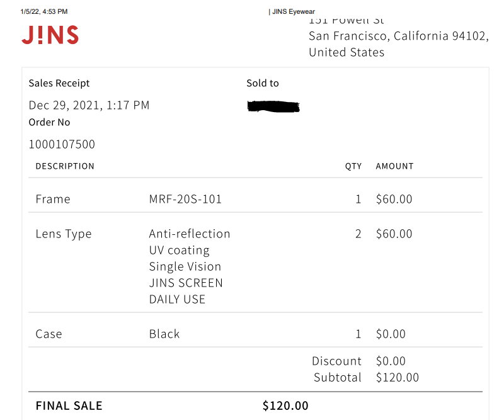Click the Anti-reflection lens text
The height and width of the screenshot is (420, 504).
[x=190, y=234]
